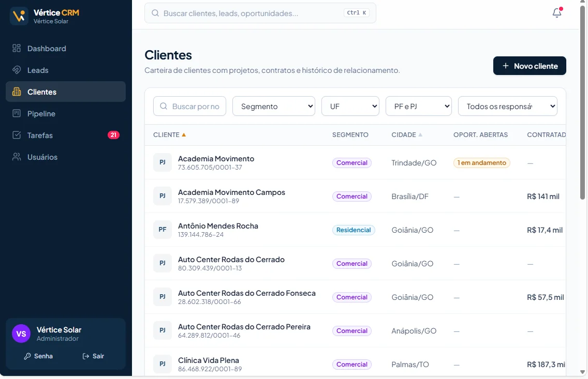This screenshot has height=379, width=588.
Task: Click the red 21 badge on Tarefas
Action: [x=114, y=135]
